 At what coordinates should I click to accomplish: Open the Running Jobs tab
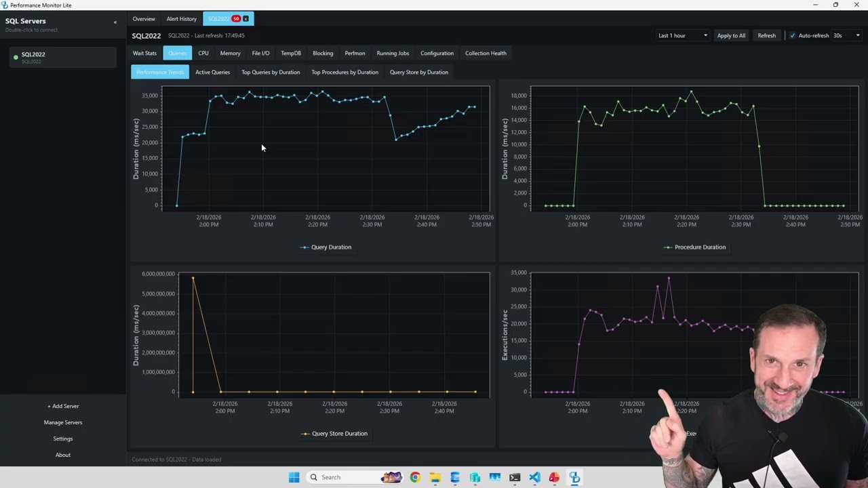coord(393,53)
